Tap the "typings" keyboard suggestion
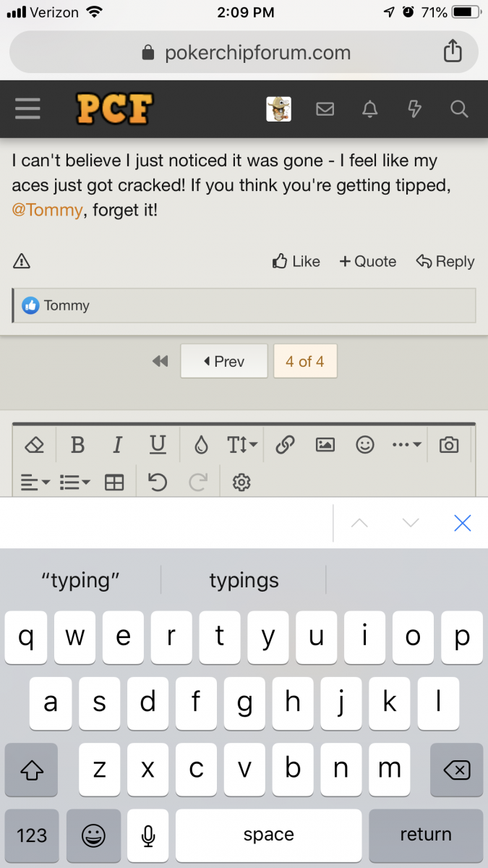This screenshot has height=868, width=488. point(244,580)
